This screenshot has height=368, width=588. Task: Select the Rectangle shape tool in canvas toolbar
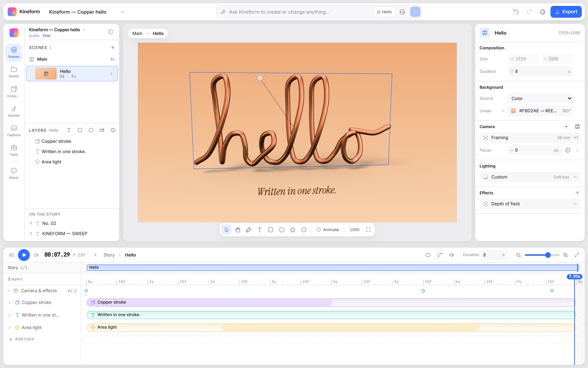coord(271,230)
